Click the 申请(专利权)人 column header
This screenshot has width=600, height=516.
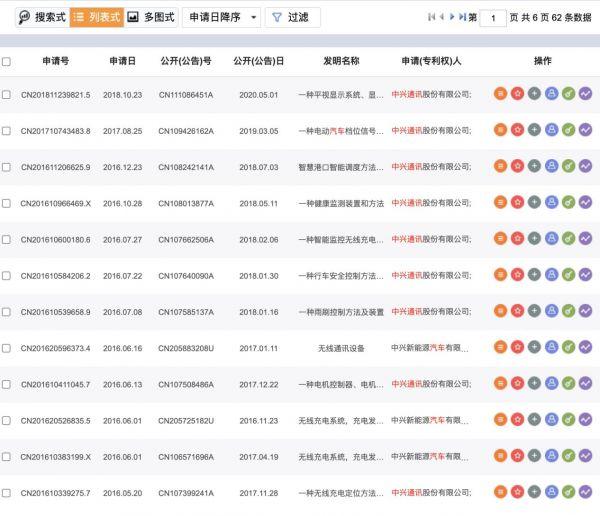tap(431, 61)
